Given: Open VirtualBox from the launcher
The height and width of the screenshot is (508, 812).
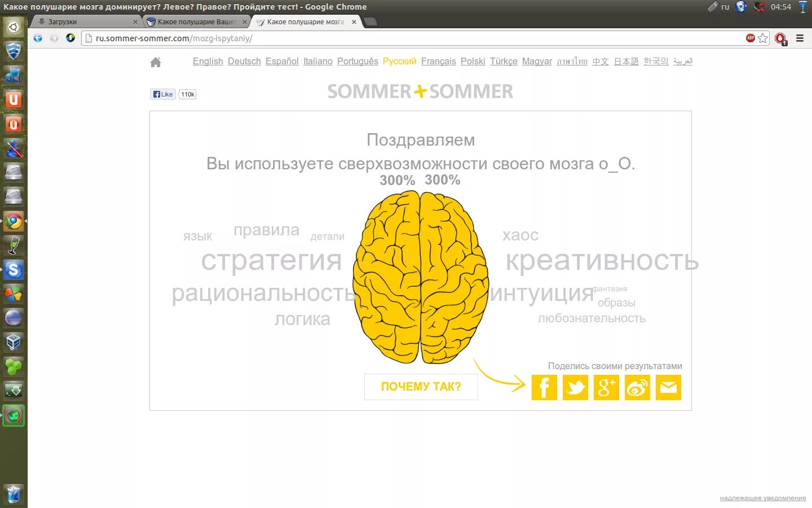Looking at the screenshot, I should click(14, 343).
